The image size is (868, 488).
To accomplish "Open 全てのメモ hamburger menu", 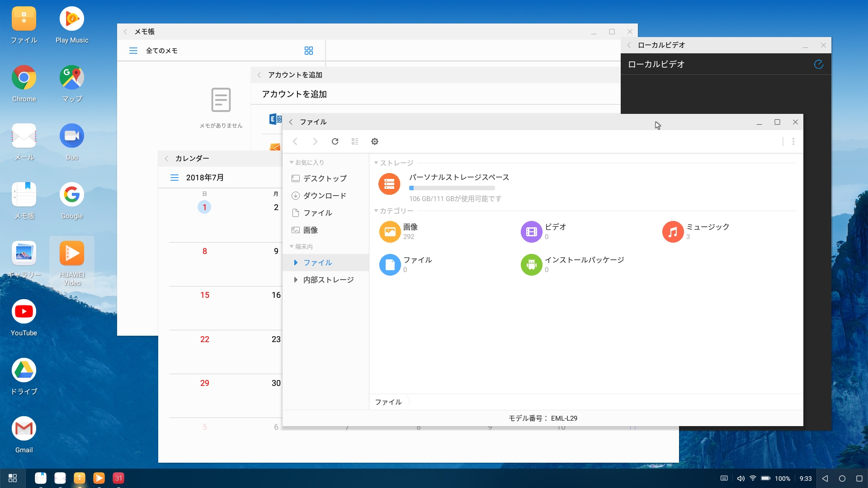I will click(x=133, y=51).
